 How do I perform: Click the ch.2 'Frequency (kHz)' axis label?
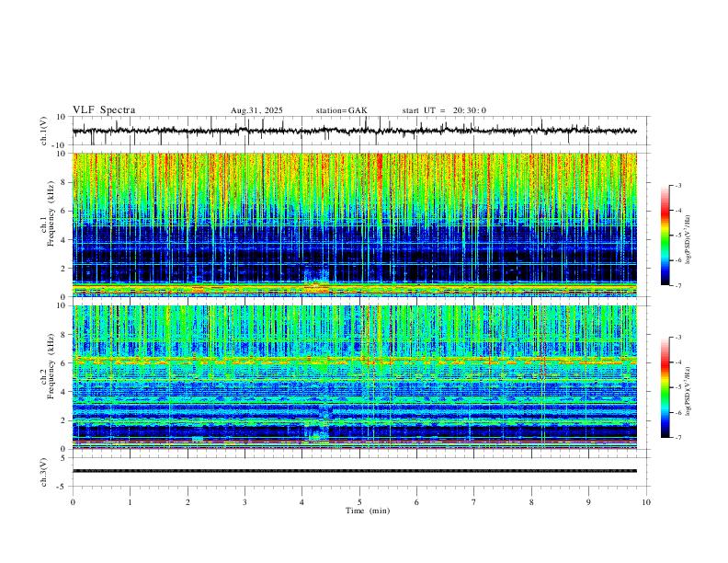coord(51,366)
